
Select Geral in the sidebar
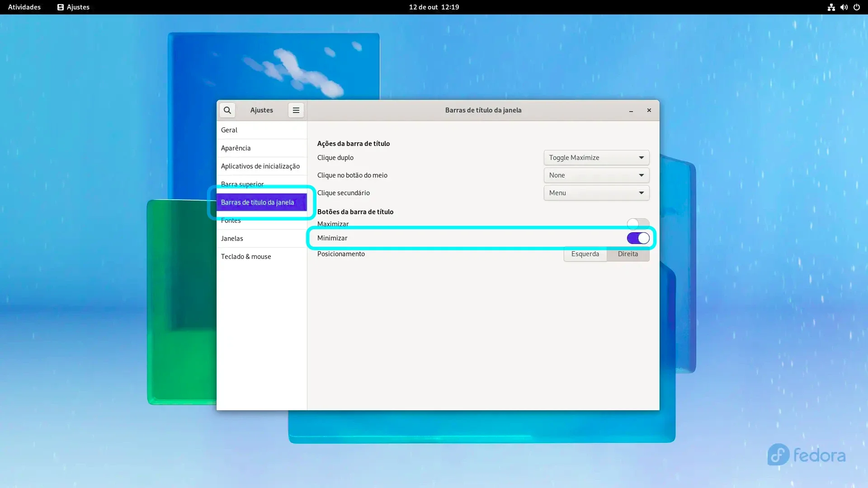pos(262,130)
